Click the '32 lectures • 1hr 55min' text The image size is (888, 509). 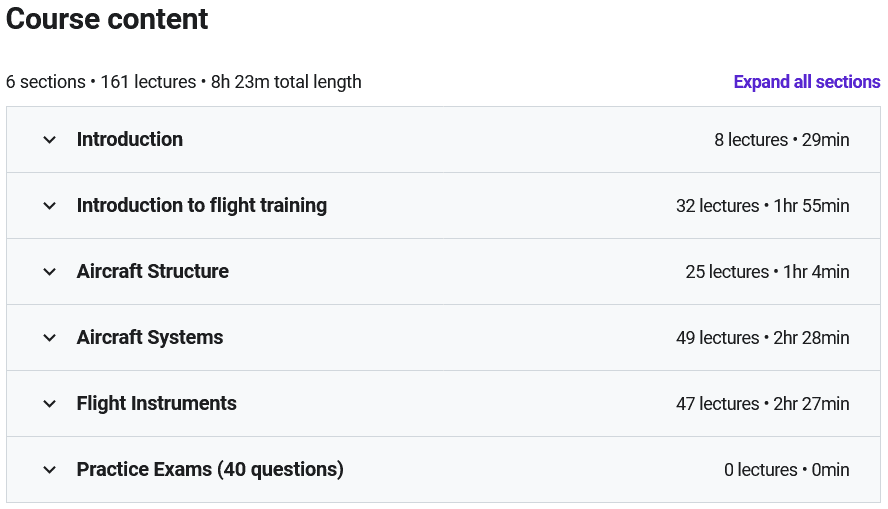click(762, 206)
